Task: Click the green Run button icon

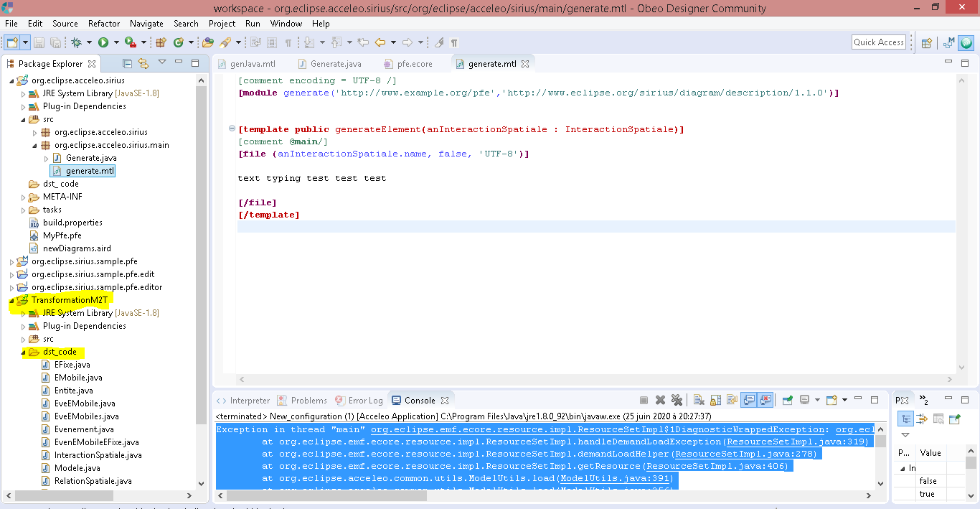Action: point(103,42)
